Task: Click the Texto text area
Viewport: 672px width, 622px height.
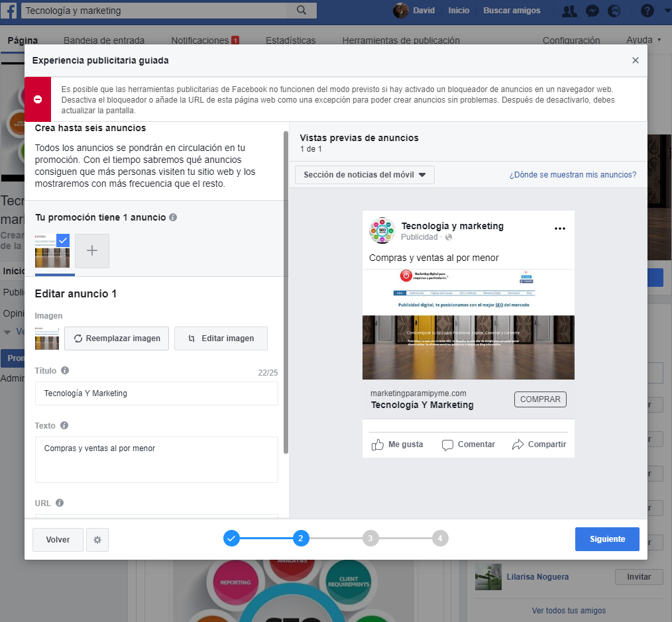Action: tap(156, 460)
